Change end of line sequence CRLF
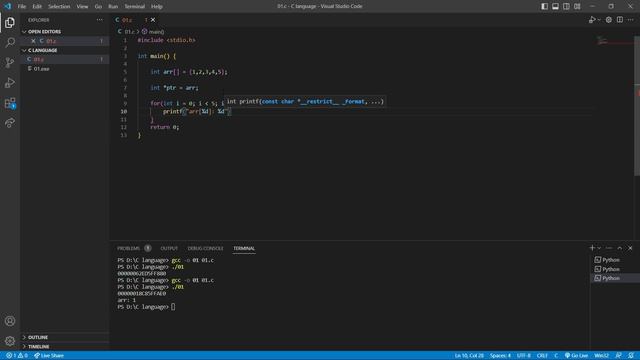Viewport: 640px width, 360px height. [542, 356]
